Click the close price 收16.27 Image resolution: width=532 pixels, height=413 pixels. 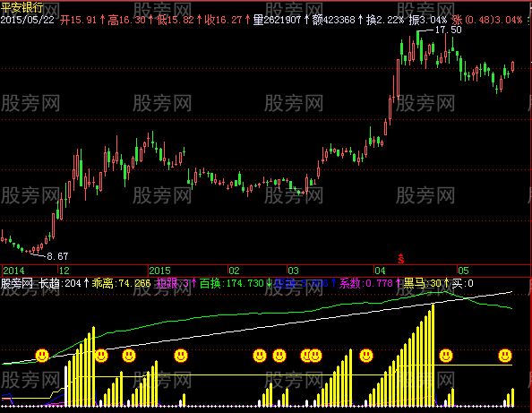click(x=223, y=20)
